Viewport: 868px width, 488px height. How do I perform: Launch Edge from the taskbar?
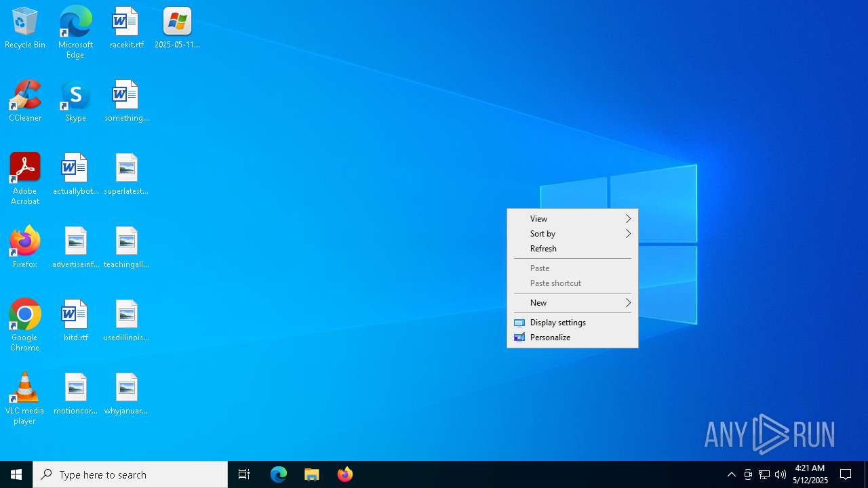[279, 474]
